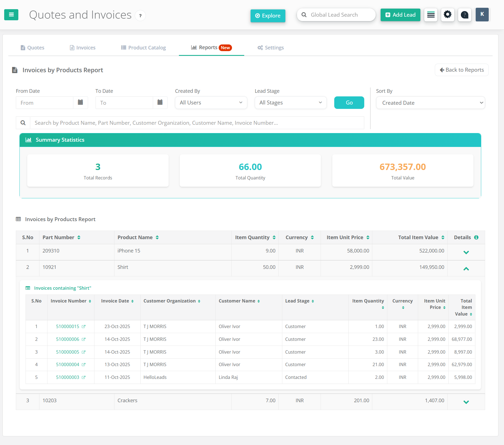Click the help icon next to Quotes and Invoices
The height and width of the screenshot is (445, 504).
point(140,16)
